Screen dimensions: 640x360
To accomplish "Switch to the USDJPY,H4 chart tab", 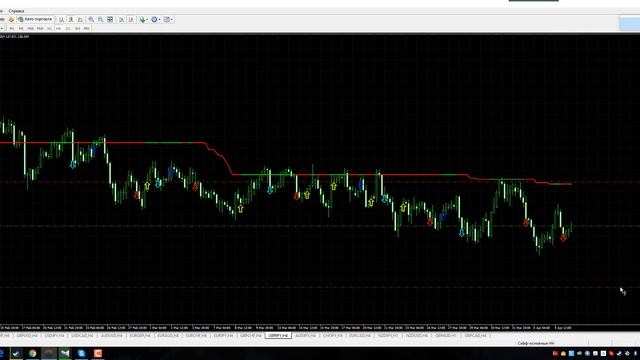I will [x=54, y=336].
